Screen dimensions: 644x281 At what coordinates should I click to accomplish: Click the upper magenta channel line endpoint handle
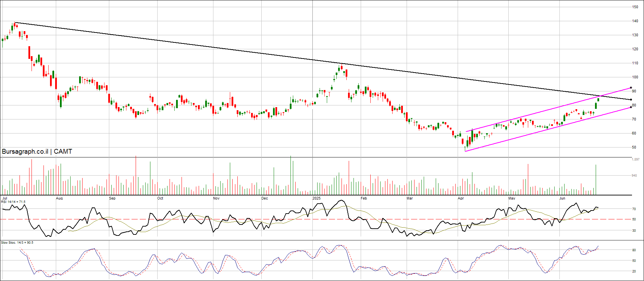click(x=631, y=88)
